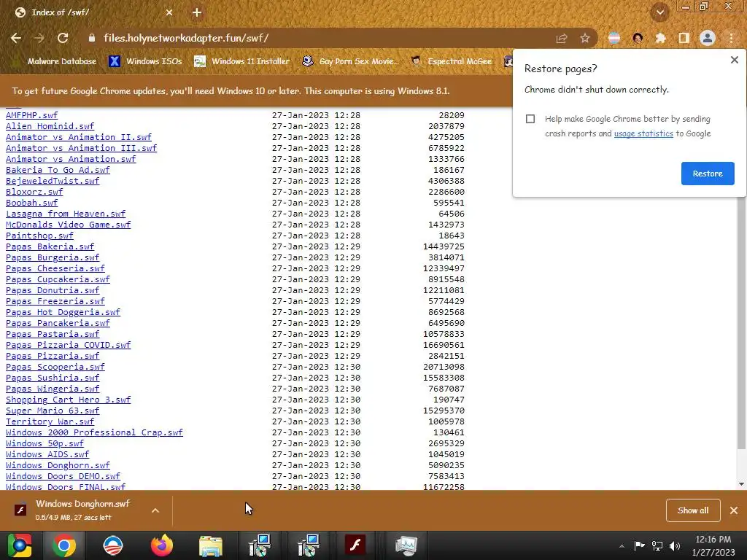The width and height of the screenshot is (747, 560).
Task: Open Alien Hominid.swf link
Action: point(50,126)
